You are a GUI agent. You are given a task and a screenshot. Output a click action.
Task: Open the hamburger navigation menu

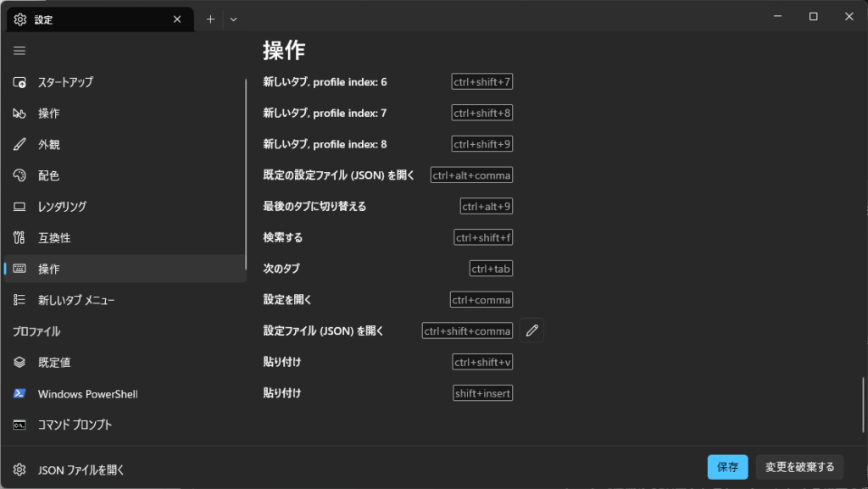[x=19, y=51]
